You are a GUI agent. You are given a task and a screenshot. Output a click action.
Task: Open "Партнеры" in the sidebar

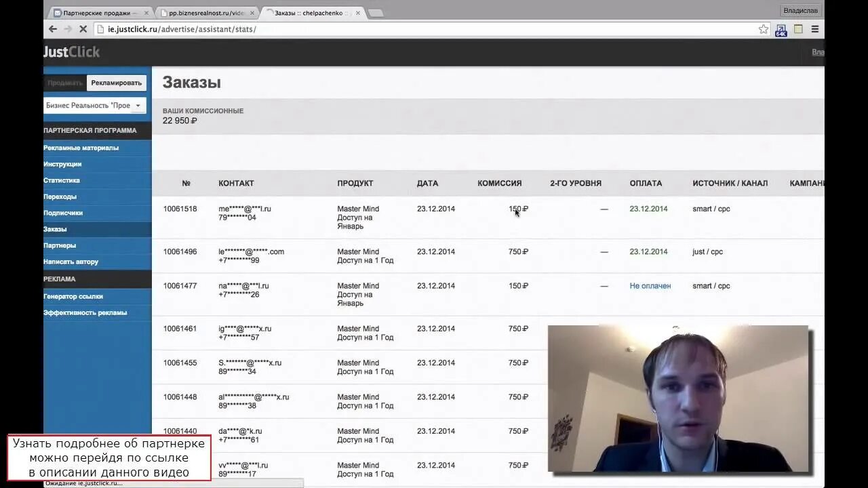tap(60, 245)
